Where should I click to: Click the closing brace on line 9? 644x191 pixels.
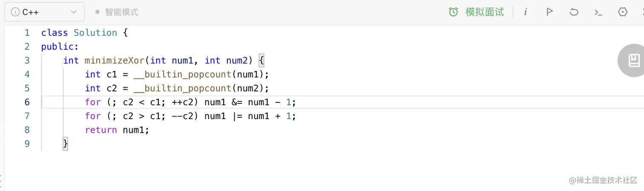65,144
